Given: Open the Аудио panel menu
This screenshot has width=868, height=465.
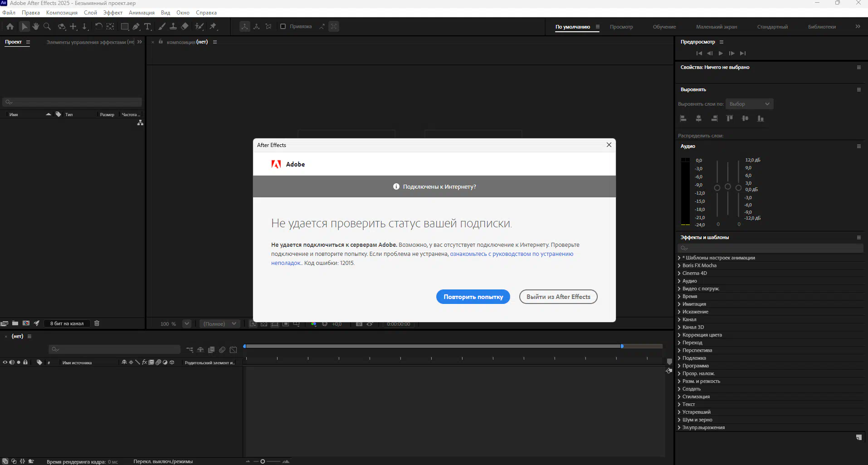Looking at the screenshot, I should tap(858, 146).
